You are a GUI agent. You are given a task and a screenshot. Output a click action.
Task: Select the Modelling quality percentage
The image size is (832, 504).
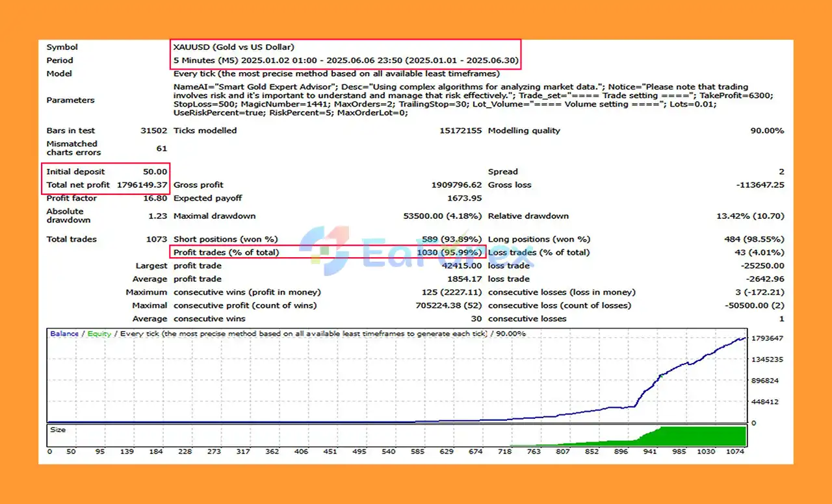767,130
